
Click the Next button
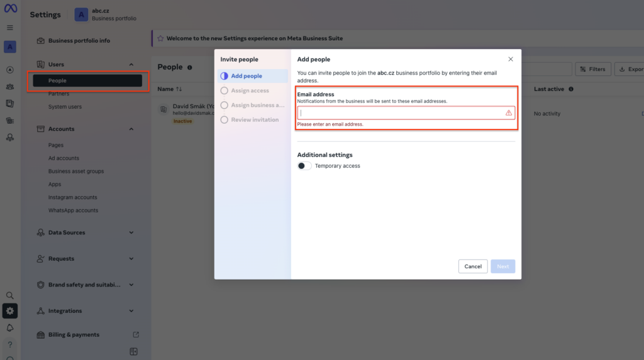[x=502, y=266]
